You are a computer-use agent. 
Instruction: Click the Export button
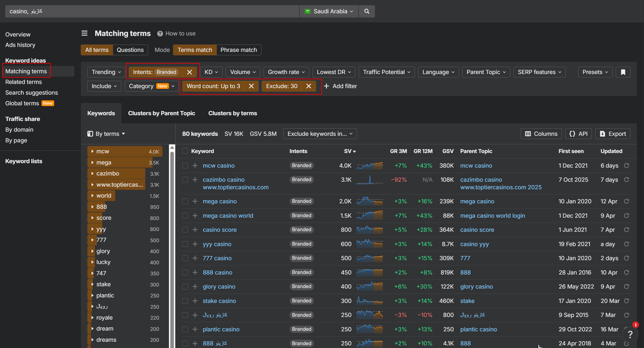tap(613, 134)
